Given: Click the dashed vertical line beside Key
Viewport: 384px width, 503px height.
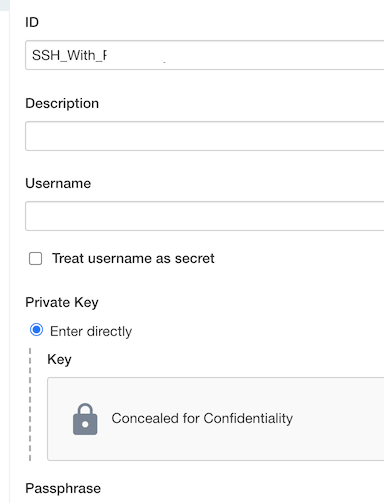Looking at the screenshot, I should click(30, 405).
